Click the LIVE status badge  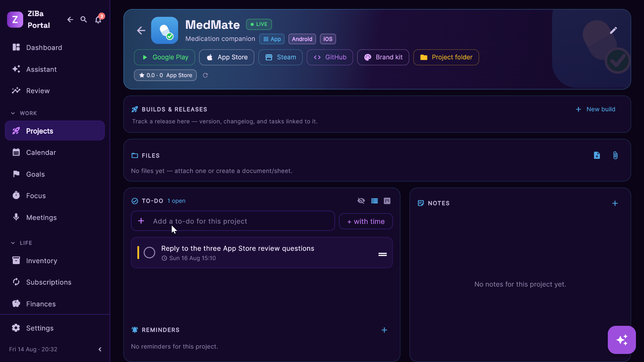point(259,24)
